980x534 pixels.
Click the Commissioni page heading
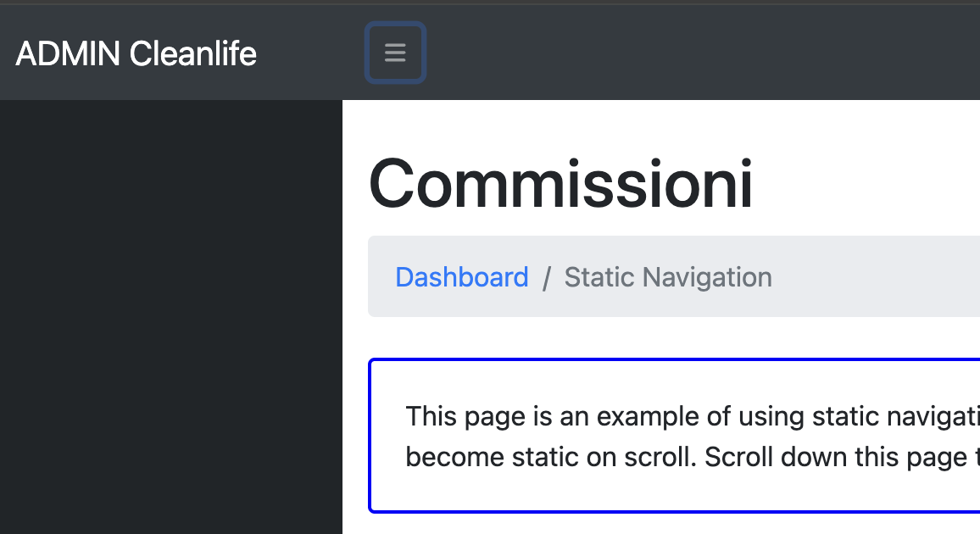click(560, 184)
